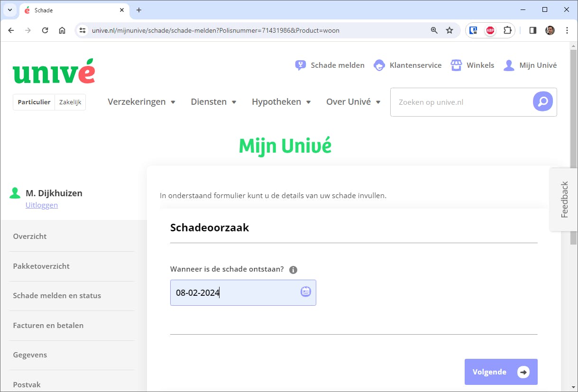Open Mijn Univé via the person icon

[509, 65]
